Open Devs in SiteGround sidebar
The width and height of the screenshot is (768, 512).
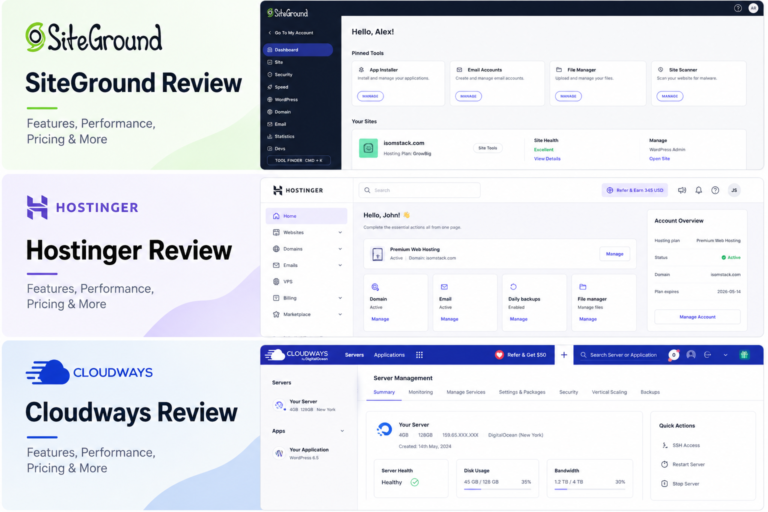coord(276,148)
